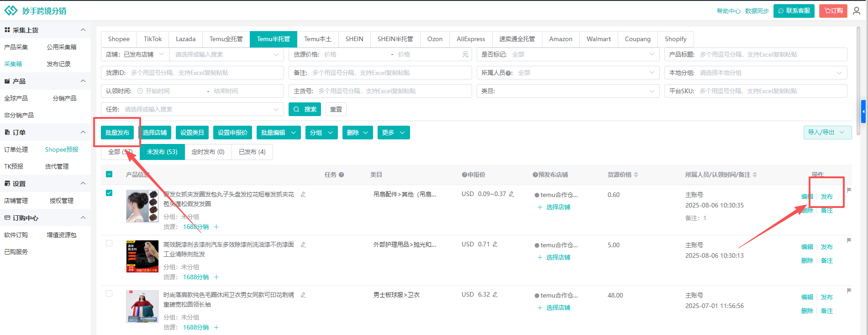The width and height of the screenshot is (868, 335).
Task: Collapse the 采集上货 sidebar section
Action: point(83,30)
